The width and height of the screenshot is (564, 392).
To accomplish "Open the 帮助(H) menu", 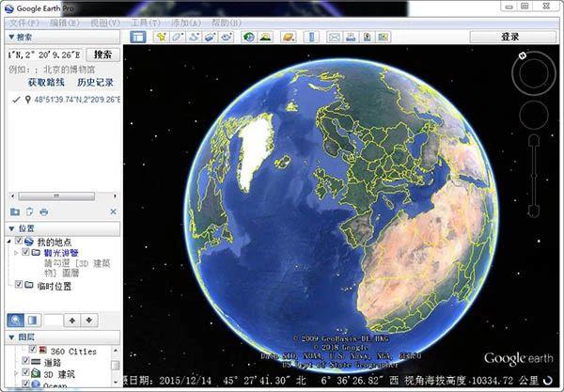I will 227,23.
